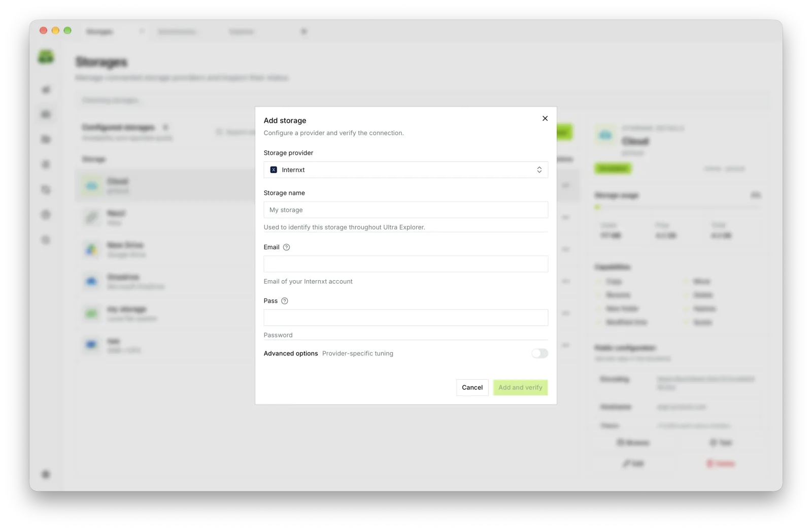Click the Pass help question-mark icon

click(x=285, y=301)
